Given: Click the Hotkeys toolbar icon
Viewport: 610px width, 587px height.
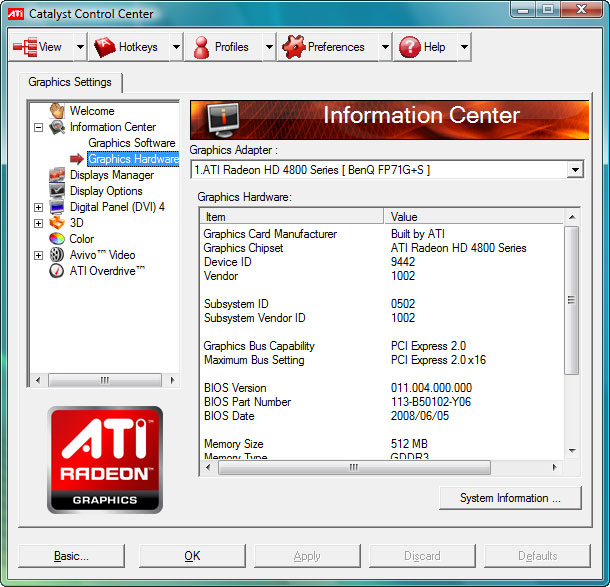Looking at the screenshot, I should coord(105,47).
